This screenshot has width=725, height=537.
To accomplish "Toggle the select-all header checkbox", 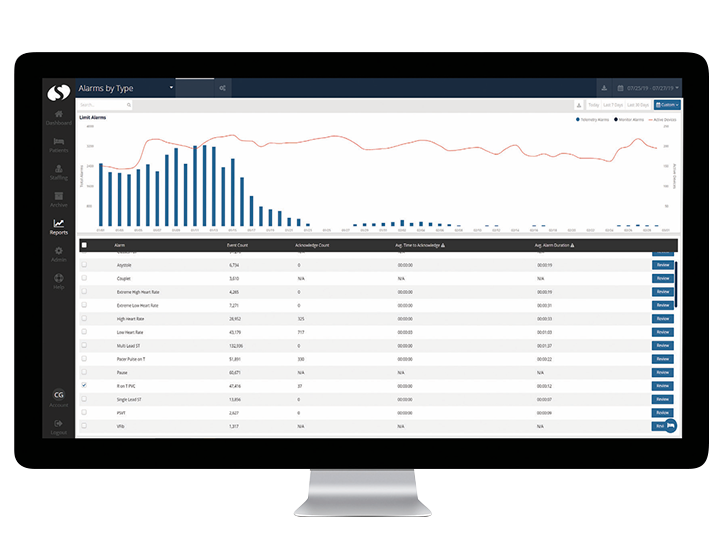I will coord(84,244).
